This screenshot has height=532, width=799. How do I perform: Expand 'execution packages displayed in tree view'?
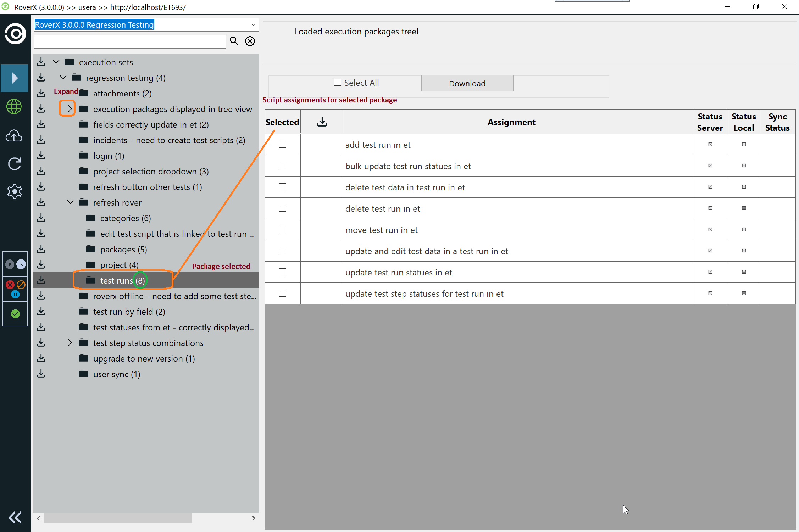tap(70, 109)
